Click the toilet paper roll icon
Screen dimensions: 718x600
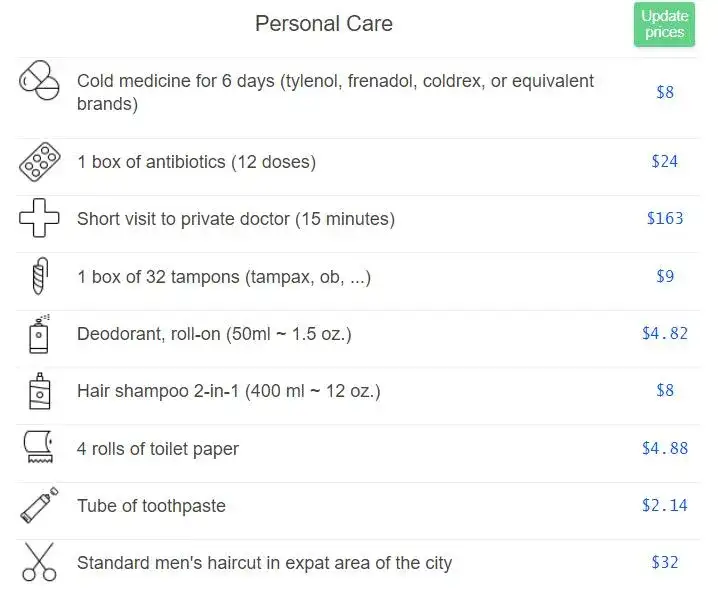(x=38, y=447)
